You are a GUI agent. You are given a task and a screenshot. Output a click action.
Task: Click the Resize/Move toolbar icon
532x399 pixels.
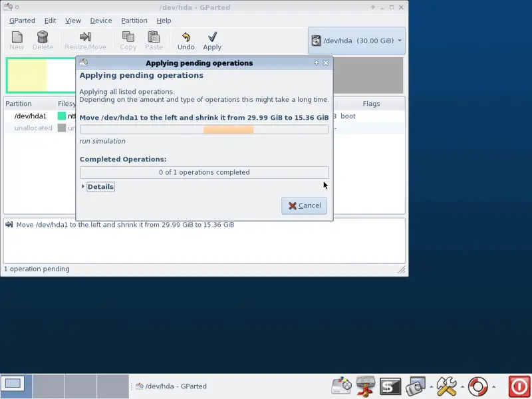(x=85, y=37)
